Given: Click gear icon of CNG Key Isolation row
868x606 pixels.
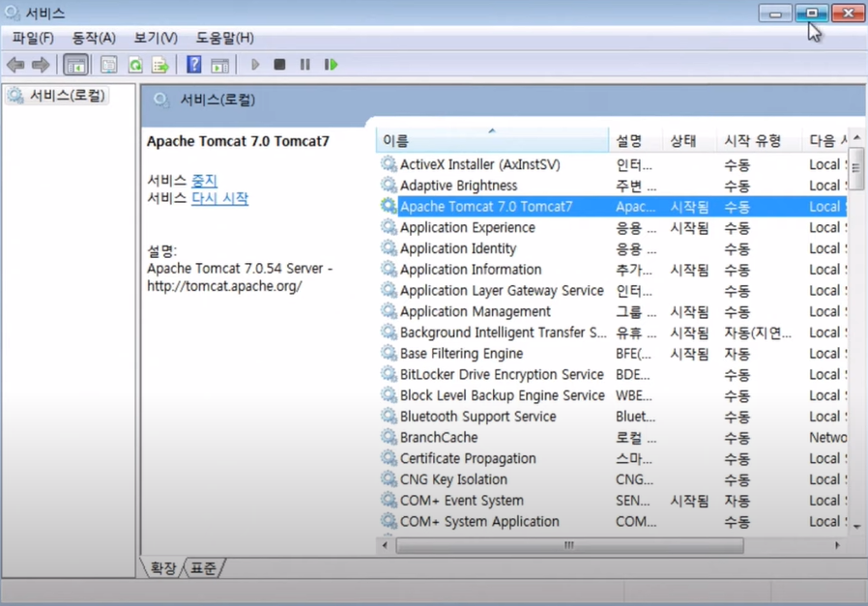Looking at the screenshot, I should pos(389,479).
